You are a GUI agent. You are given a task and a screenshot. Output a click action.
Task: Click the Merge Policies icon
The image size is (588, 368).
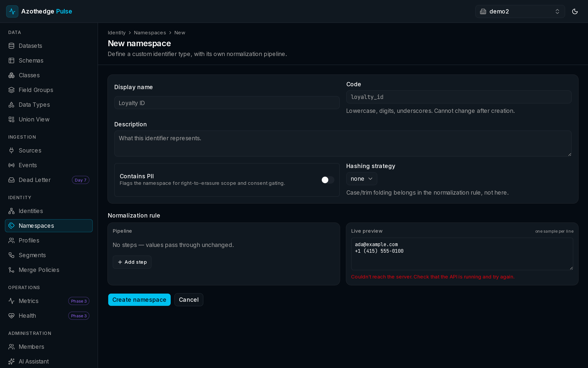[x=11, y=270]
